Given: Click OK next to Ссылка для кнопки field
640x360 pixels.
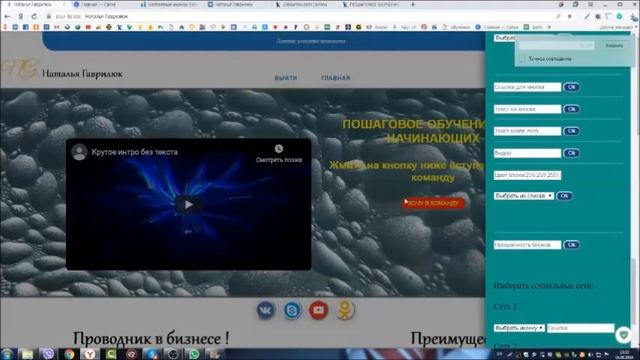Looking at the screenshot, I should tap(571, 87).
